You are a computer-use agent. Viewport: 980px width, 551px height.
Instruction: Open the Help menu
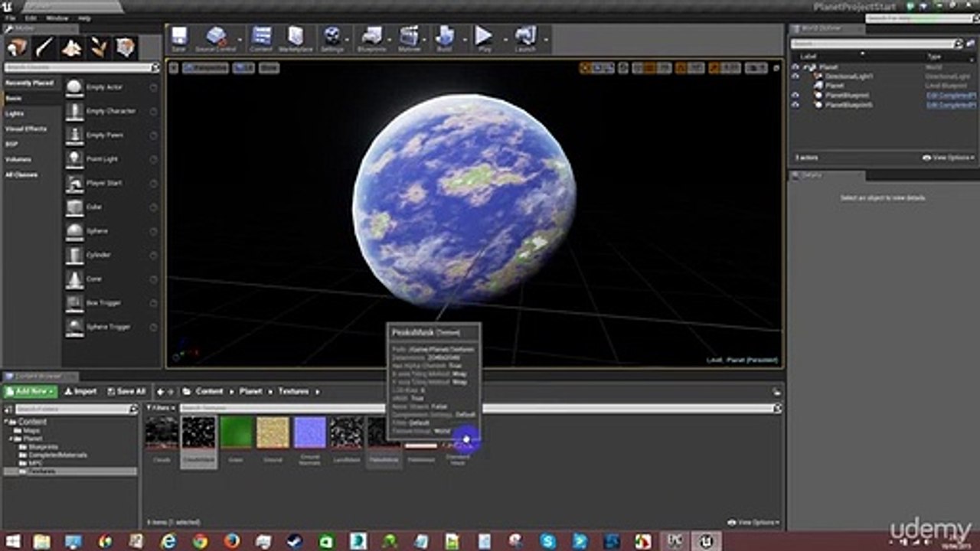(x=84, y=18)
